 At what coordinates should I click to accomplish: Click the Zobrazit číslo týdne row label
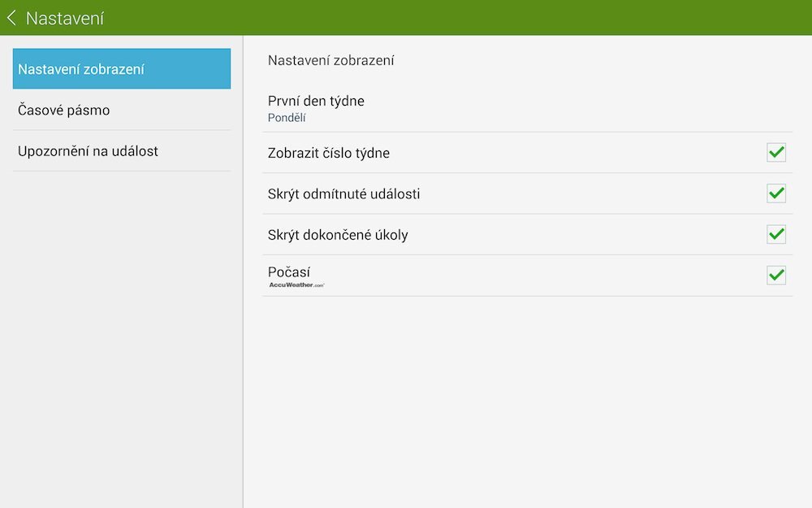[329, 153]
